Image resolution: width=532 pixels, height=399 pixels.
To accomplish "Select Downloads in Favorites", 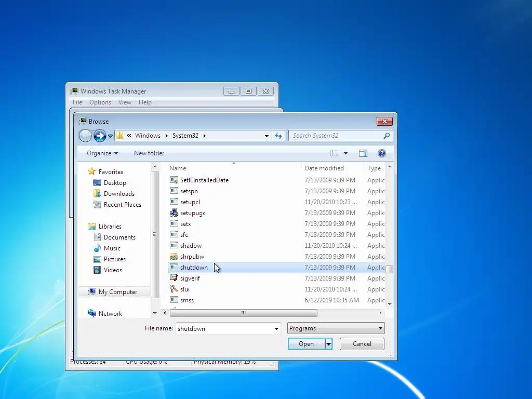I will point(119,194).
